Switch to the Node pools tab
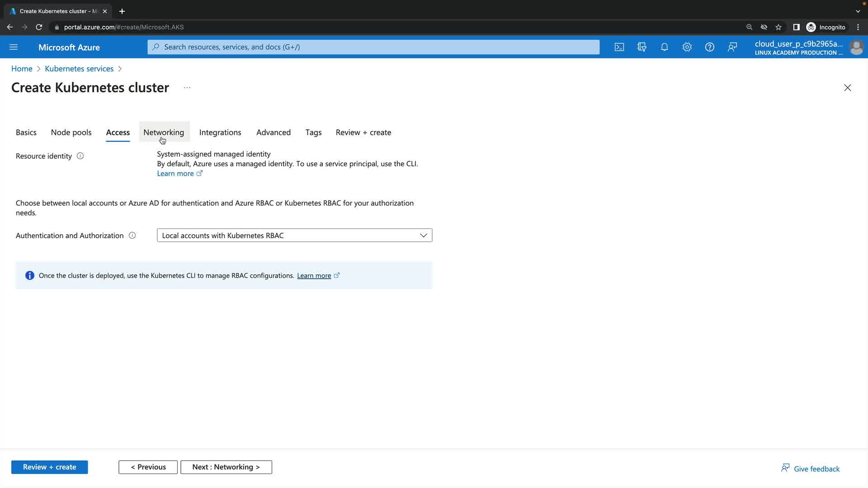 pos(71,132)
